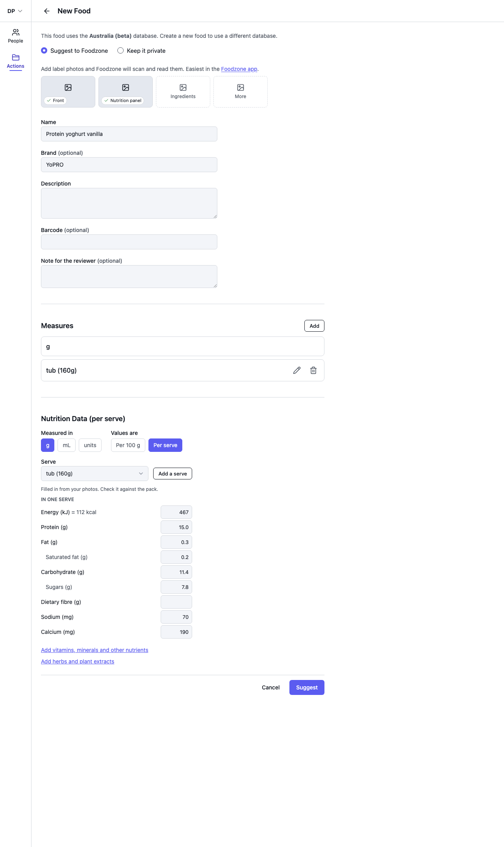The width and height of the screenshot is (504, 847).
Task: Select the Sugars (g) value field
Action: [176, 587]
